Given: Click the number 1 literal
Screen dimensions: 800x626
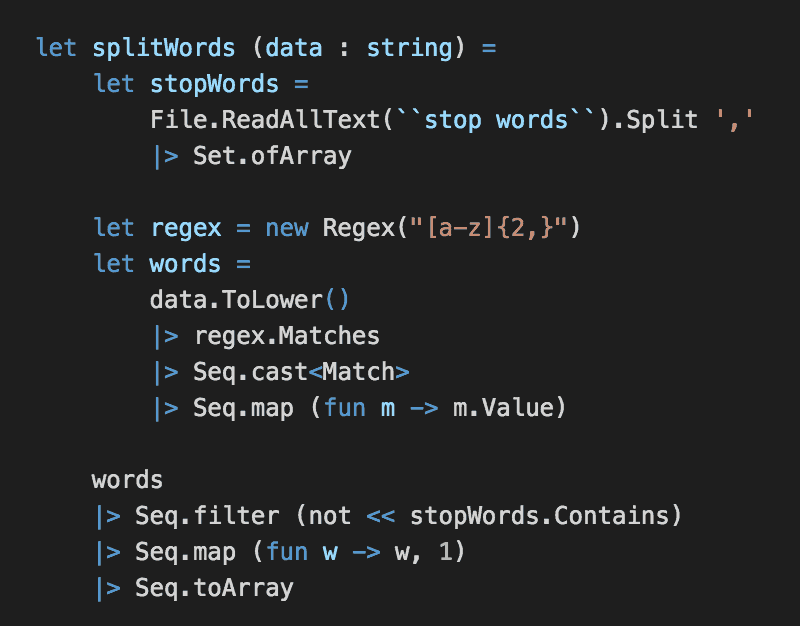Looking at the screenshot, I should click(444, 552).
